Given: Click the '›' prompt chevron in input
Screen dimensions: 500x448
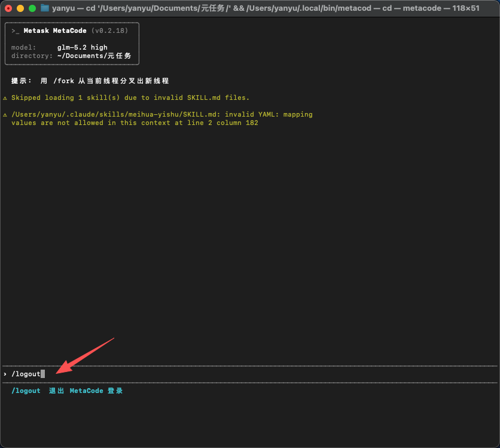Looking at the screenshot, I should click(x=5, y=374).
